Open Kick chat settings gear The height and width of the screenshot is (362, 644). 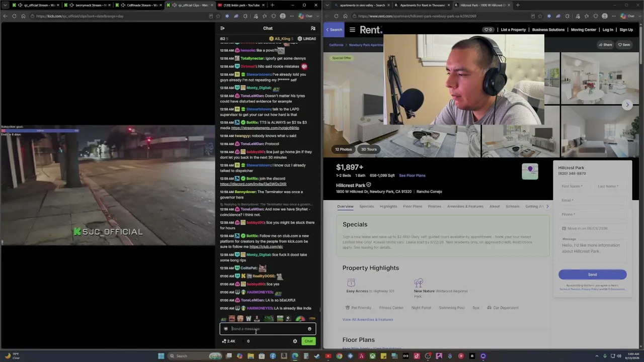click(295, 341)
